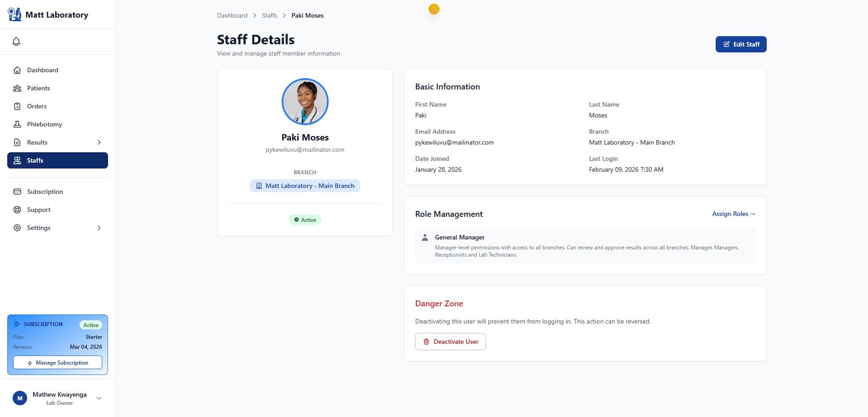Click the Edit Staff button
868x417 pixels.
741,44
